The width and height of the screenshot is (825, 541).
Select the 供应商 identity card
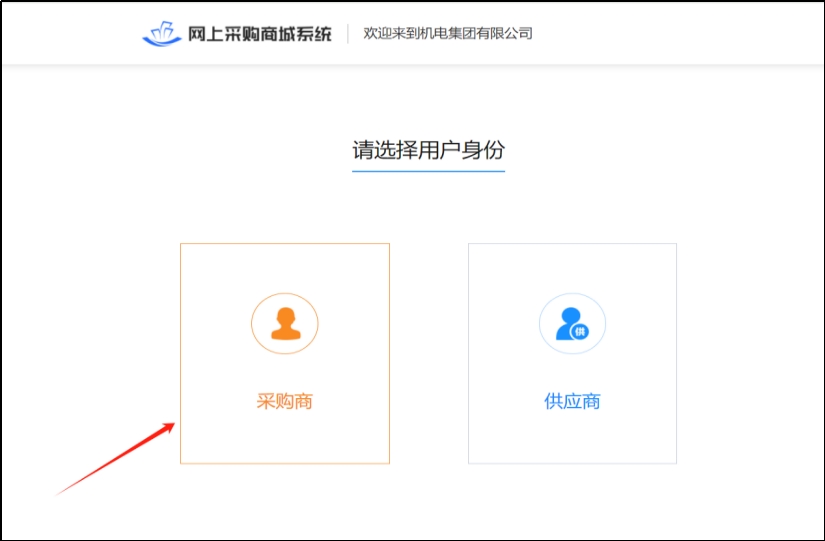tap(572, 353)
